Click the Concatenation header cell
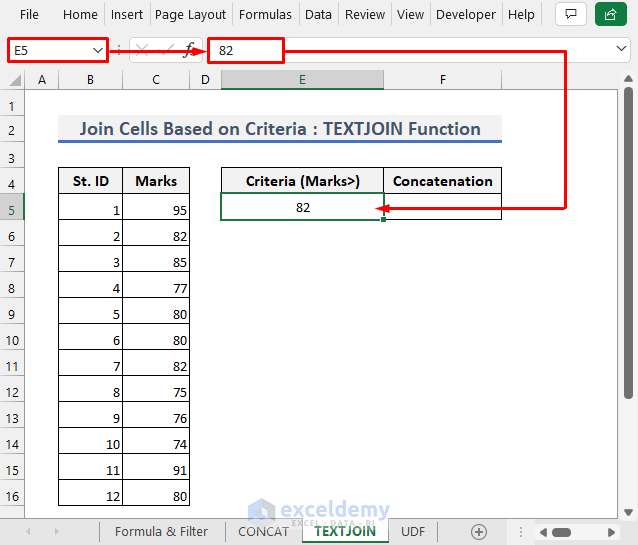This screenshot has height=545, width=638. (x=443, y=181)
